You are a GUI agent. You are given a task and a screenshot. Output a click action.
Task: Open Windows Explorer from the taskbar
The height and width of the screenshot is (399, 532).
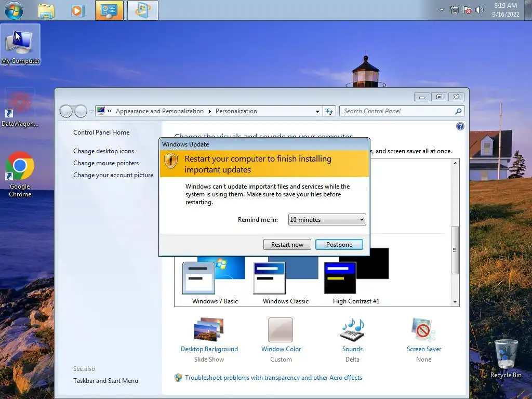(x=46, y=10)
